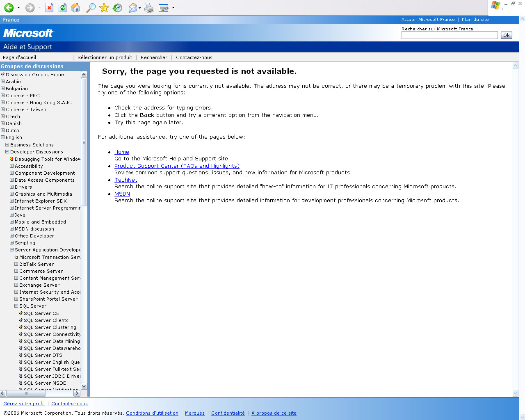The height and width of the screenshot is (420, 525).
Task: Open the MSDN link
Action: coord(122,194)
